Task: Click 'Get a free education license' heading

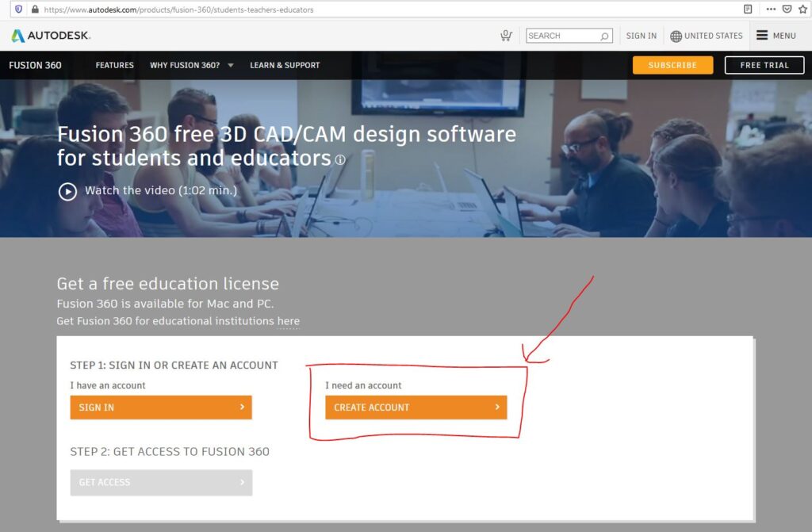Action: pos(168,284)
